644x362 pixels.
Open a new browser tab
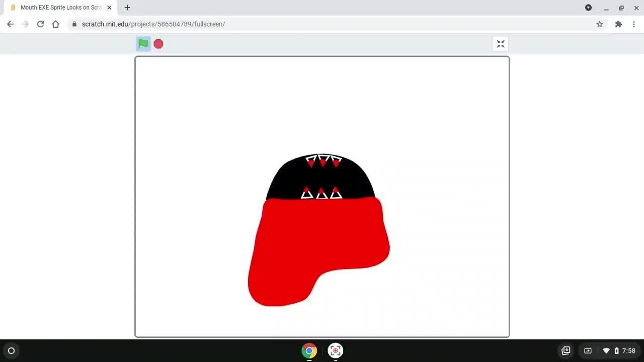[127, 8]
